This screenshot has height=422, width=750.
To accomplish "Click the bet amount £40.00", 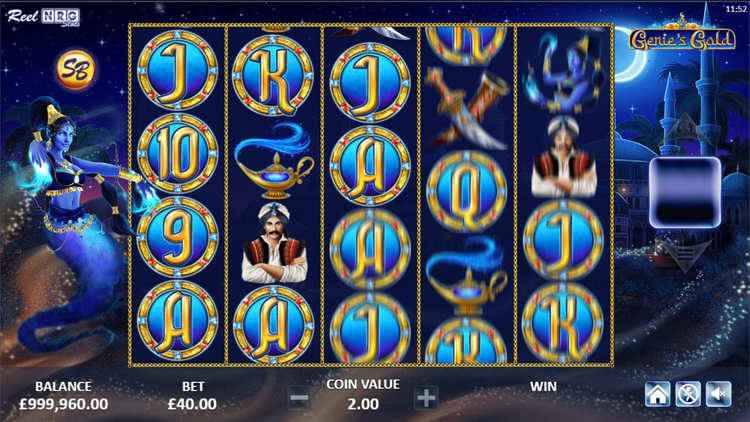I will 192,404.
